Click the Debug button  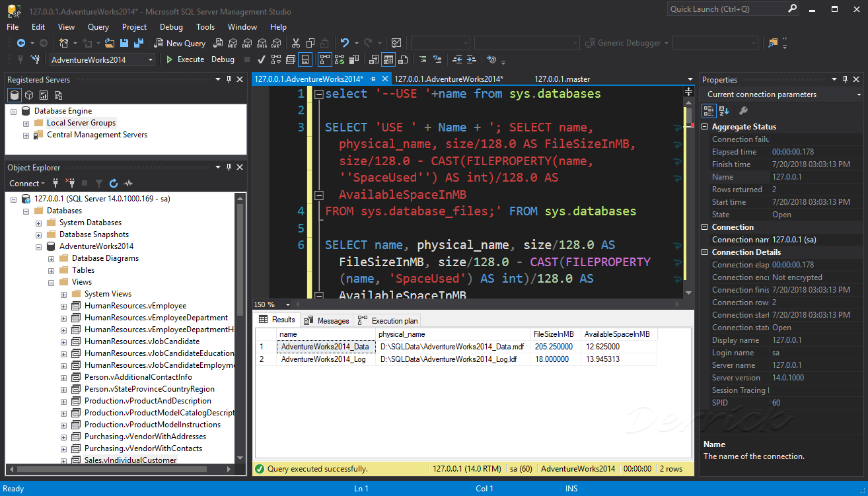point(223,59)
